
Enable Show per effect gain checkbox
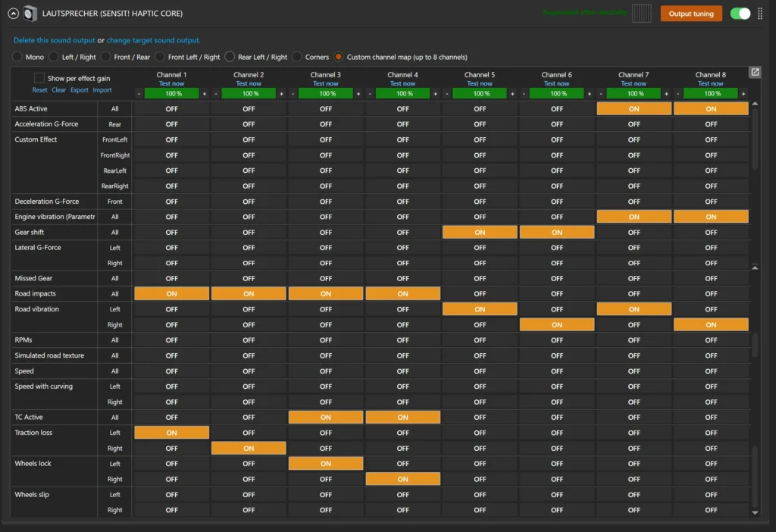click(39, 78)
